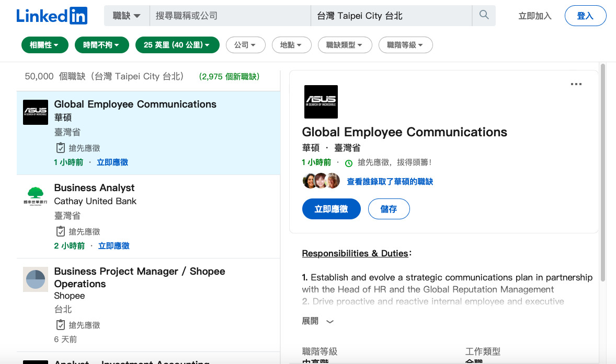Click the 登入 sign-in button
The width and height of the screenshot is (616, 364).
pyautogui.click(x=585, y=16)
